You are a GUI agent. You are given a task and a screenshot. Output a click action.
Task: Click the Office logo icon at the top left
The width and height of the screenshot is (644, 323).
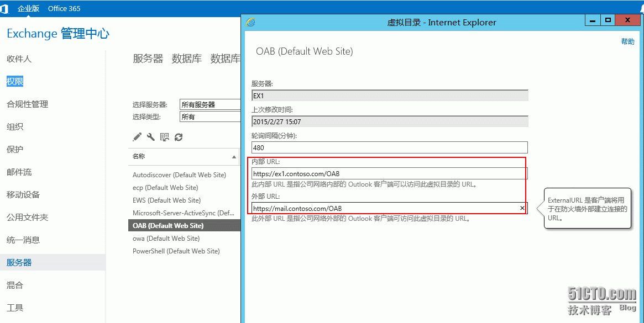click(x=5, y=8)
